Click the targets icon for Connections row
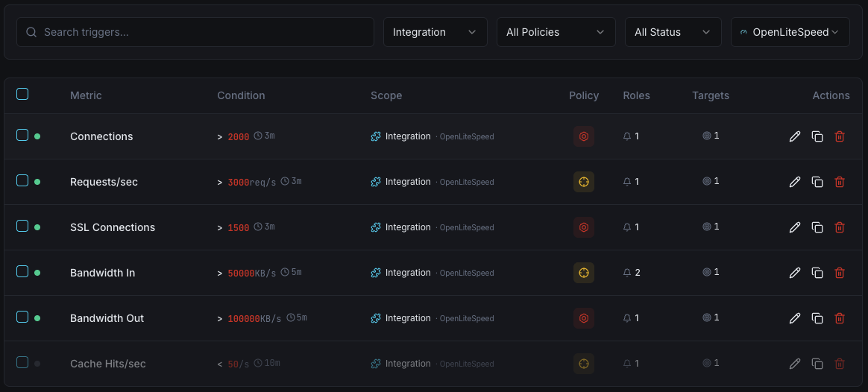 (707, 136)
